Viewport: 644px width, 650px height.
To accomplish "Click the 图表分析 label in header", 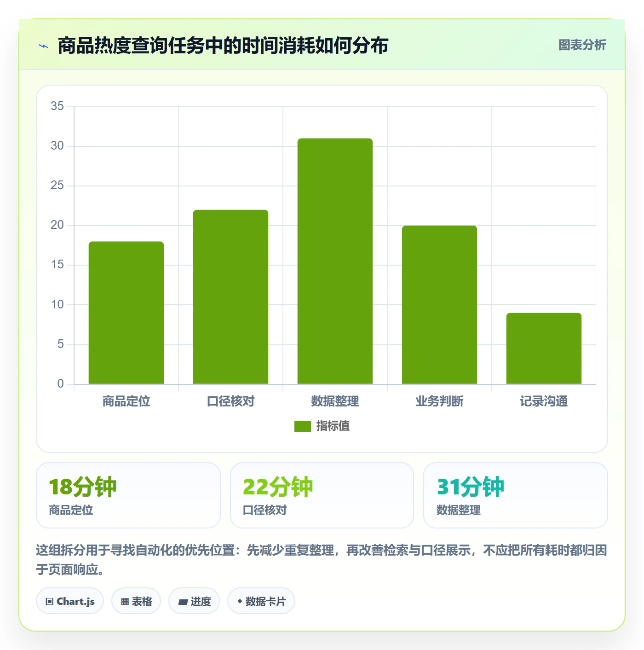I will point(582,45).
